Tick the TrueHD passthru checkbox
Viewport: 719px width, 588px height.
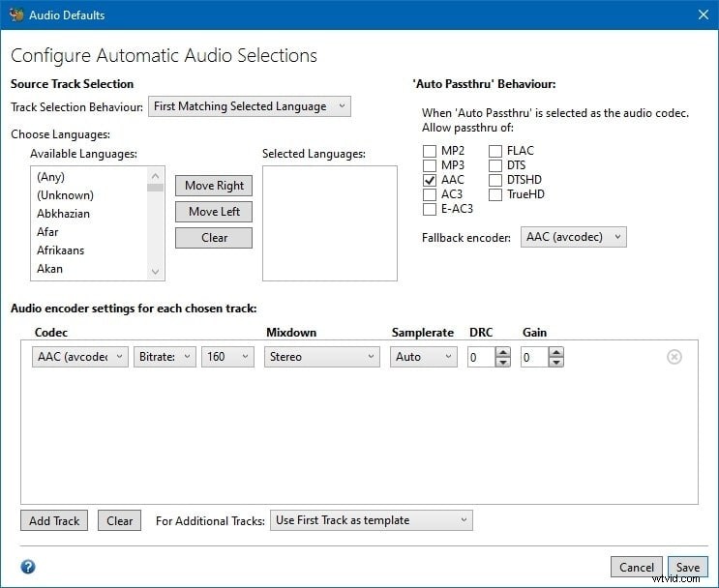click(495, 194)
